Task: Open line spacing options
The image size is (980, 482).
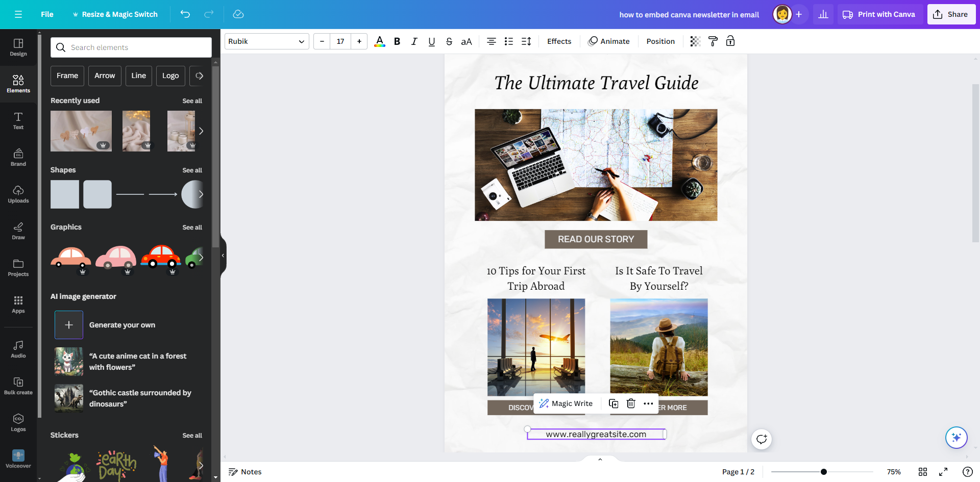Action: 526,41
